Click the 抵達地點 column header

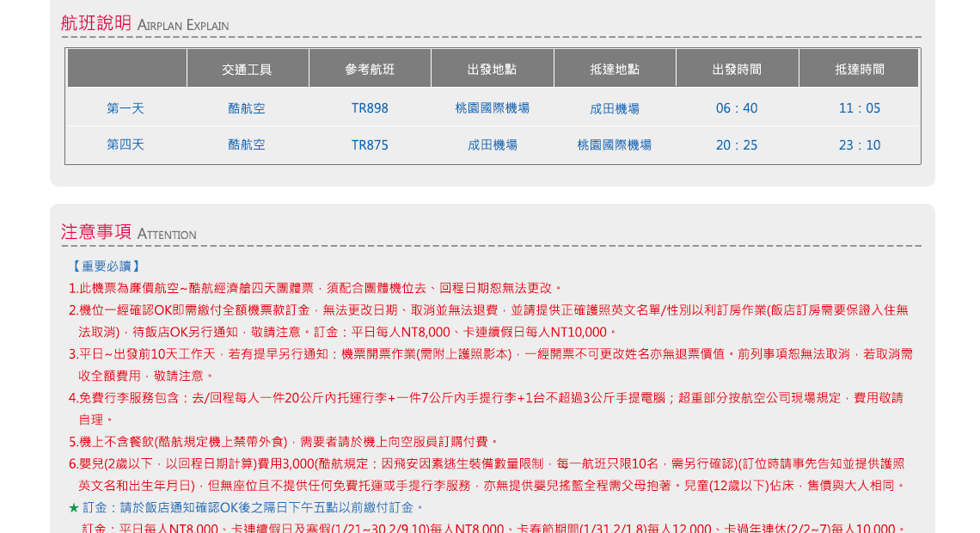[615, 70]
